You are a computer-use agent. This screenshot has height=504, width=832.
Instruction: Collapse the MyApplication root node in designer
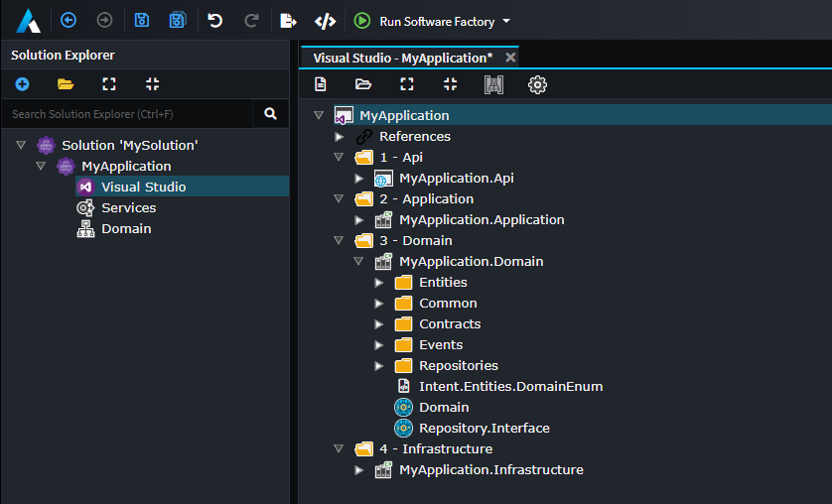click(319, 115)
